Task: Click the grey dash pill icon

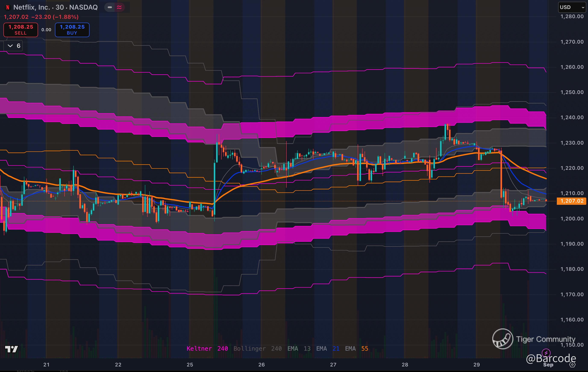Action: [x=110, y=7]
